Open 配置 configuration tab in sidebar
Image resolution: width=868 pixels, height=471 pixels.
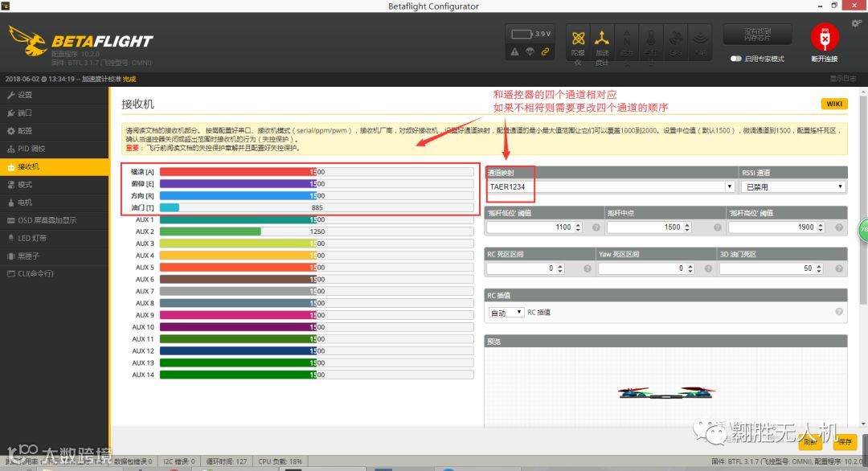pyautogui.click(x=55, y=131)
